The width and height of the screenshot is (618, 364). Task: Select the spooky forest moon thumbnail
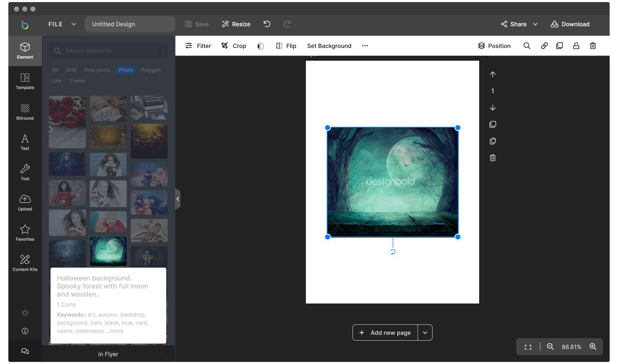coord(108,251)
